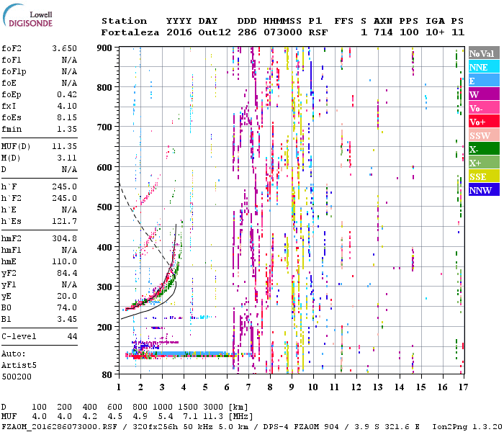This screenshot has height=432, width=504.
Task: Click the C-level value 44
Action: tap(72, 336)
